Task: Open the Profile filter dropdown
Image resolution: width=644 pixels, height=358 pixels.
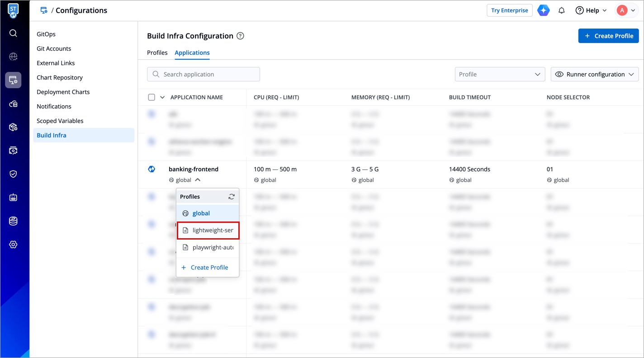Action: point(499,74)
